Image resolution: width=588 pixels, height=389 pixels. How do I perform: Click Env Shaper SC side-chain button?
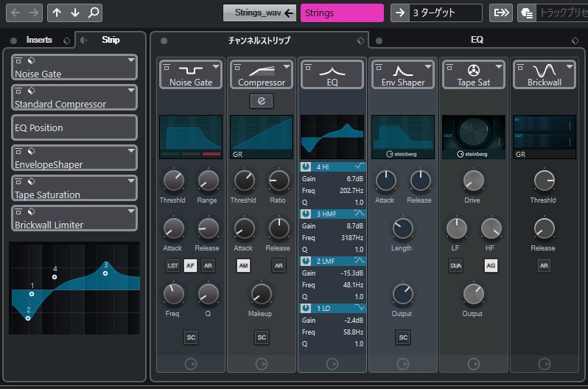403,337
